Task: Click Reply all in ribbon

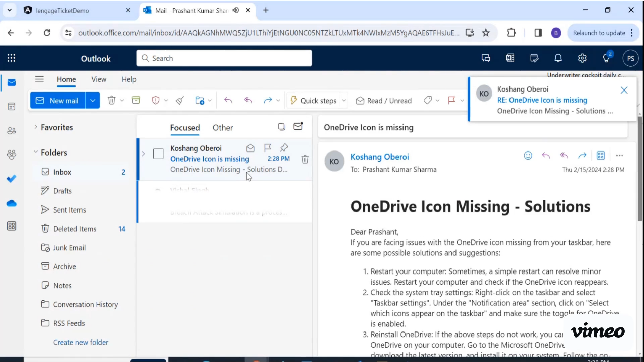Action: (x=248, y=100)
